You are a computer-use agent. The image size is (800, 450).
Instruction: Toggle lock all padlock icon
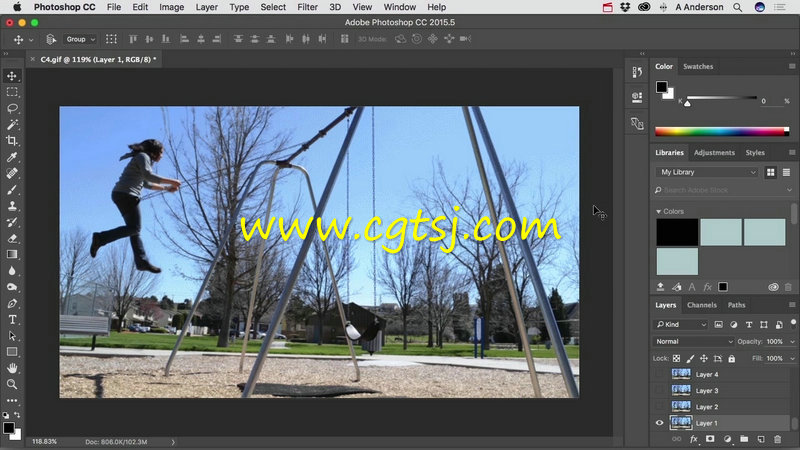pos(732,359)
